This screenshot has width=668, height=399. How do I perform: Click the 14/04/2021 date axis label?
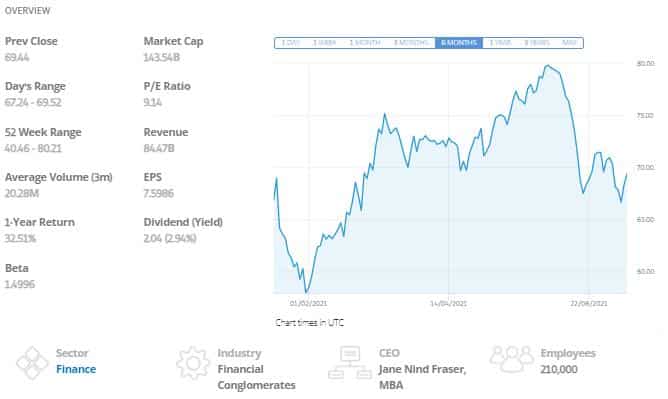[448, 303]
